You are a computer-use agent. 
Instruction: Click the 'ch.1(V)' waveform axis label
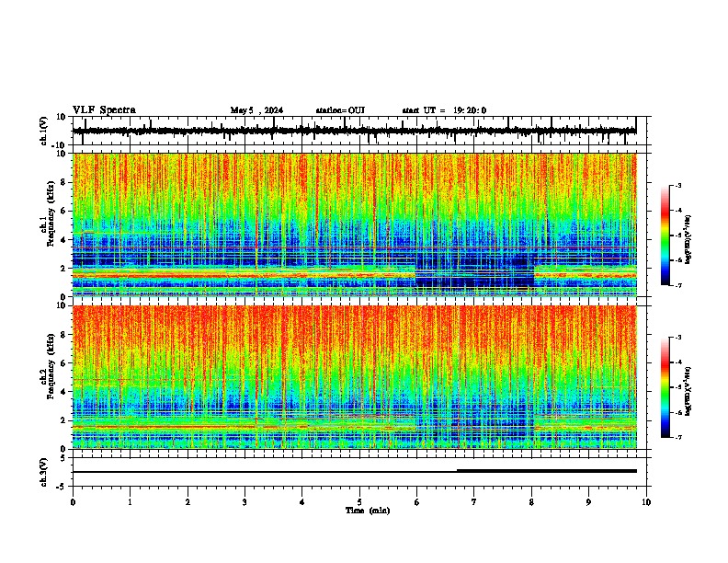click(44, 131)
